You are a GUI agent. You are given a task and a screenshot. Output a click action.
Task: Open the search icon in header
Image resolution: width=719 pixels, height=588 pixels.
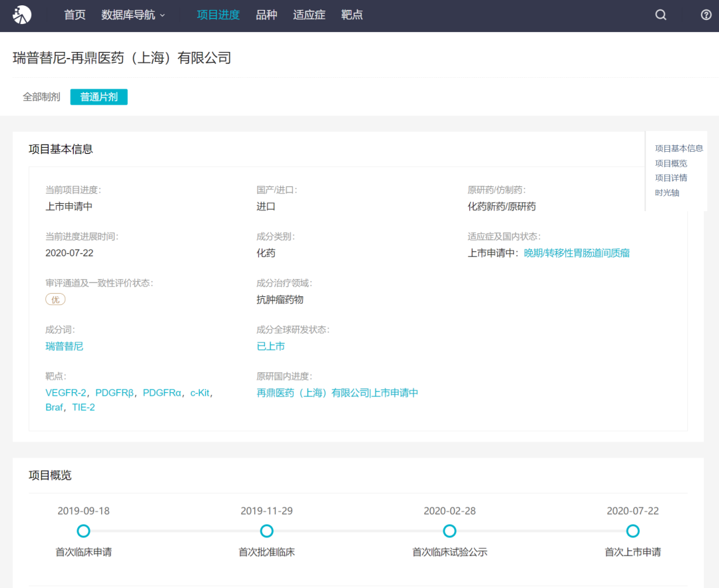660,15
